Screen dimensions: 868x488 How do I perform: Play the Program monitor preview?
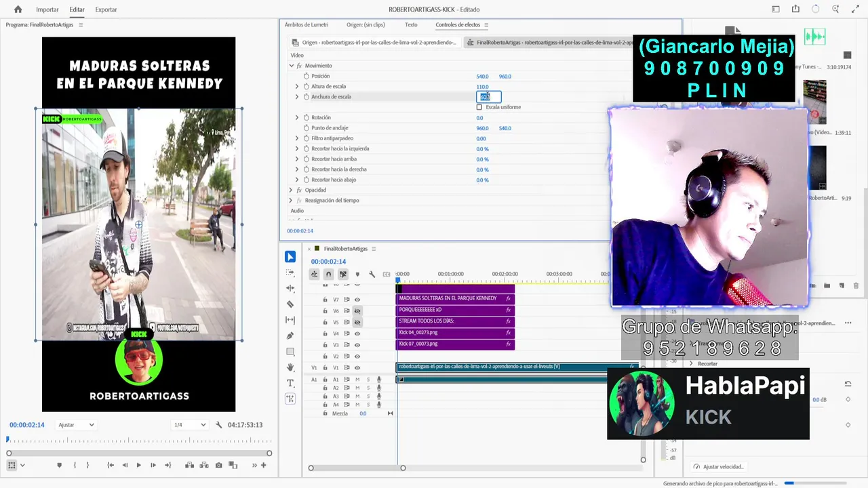pyautogui.click(x=138, y=465)
